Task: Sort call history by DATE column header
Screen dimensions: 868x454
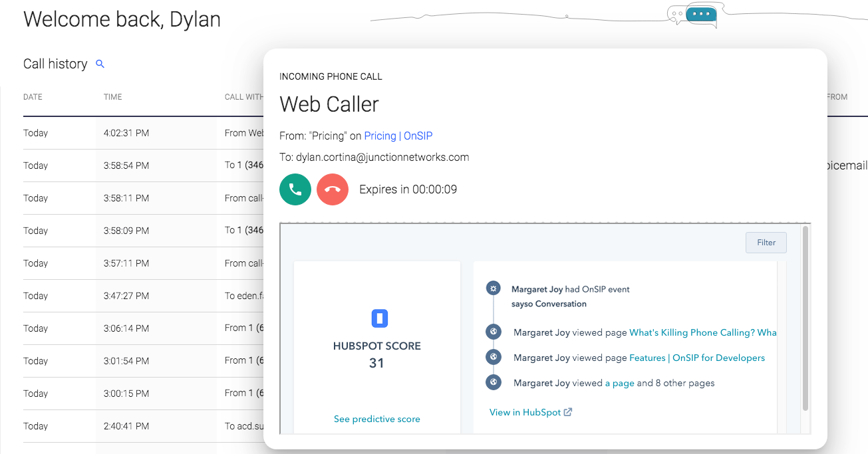Action: click(x=33, y=97)
